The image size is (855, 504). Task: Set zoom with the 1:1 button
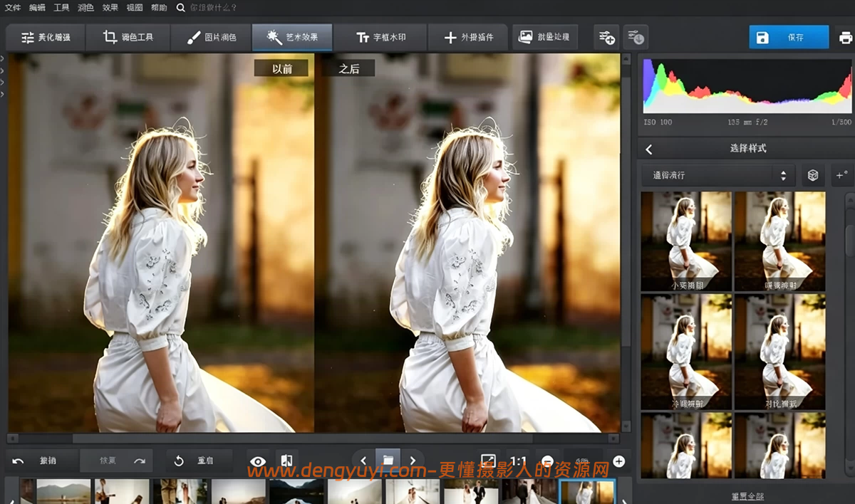point(518,461)
